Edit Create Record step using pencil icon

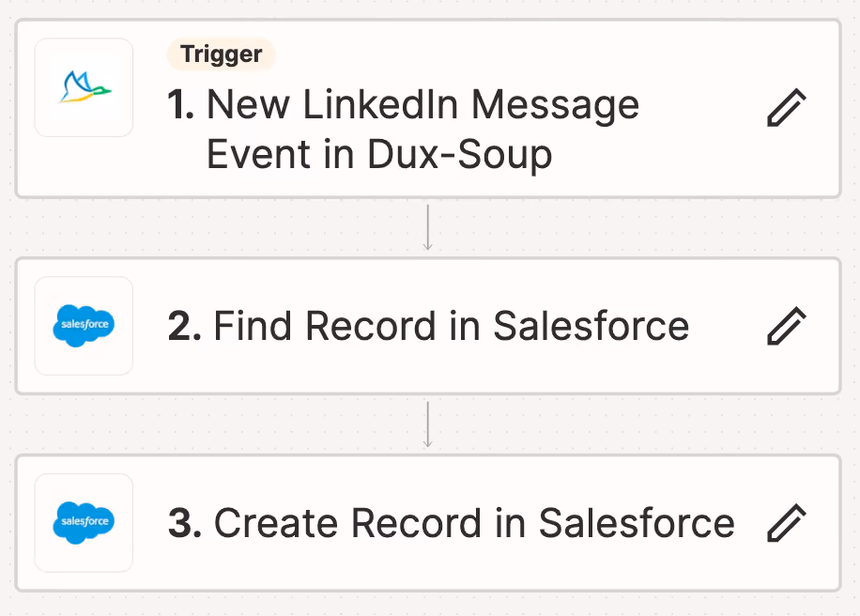click(x=787, y=523)
